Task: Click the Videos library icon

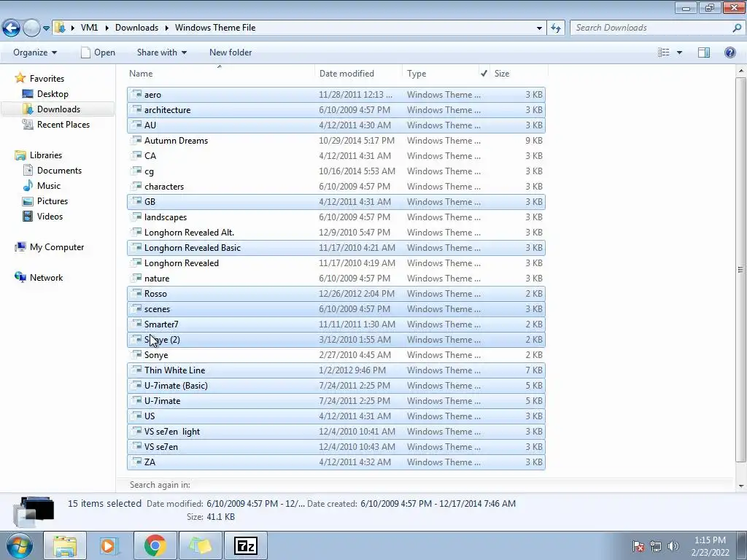Action: [28, 216]
